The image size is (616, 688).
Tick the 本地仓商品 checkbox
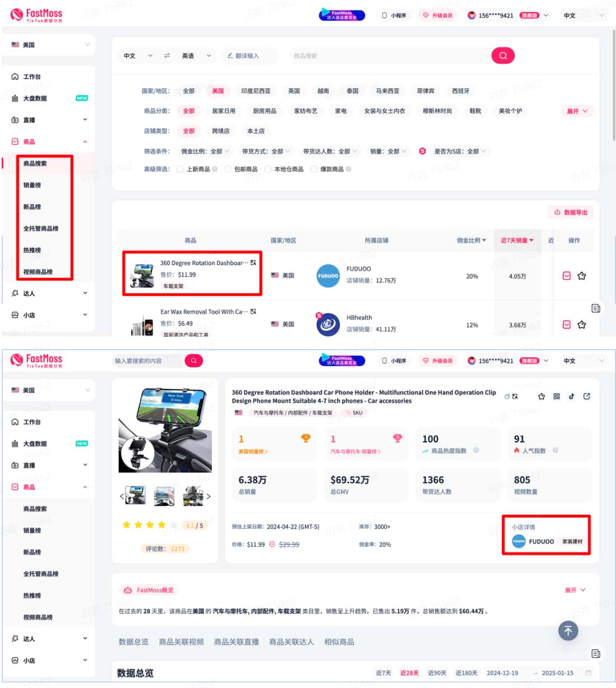point(268,169)
